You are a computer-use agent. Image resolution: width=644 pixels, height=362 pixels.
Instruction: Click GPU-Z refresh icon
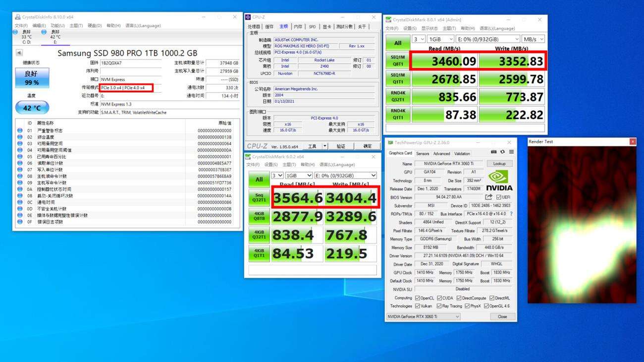502,152
